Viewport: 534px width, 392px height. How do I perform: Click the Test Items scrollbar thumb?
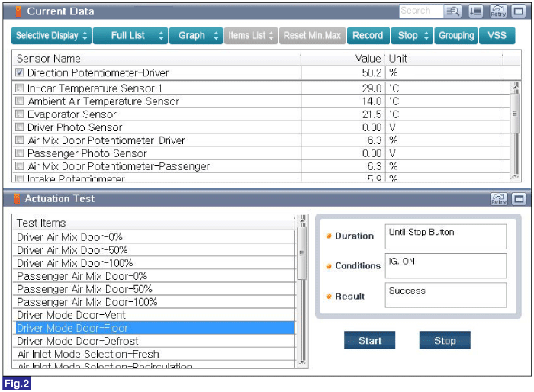tap(301, 253)
